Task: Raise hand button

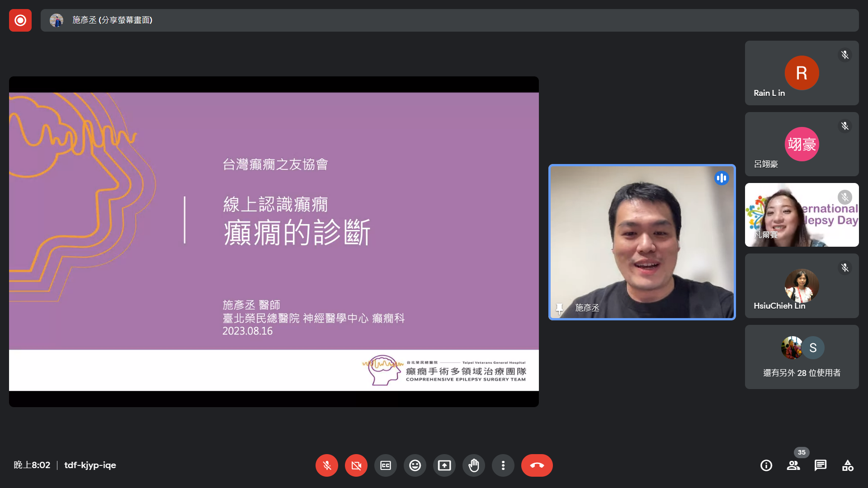Action: (x=474, y=465)
